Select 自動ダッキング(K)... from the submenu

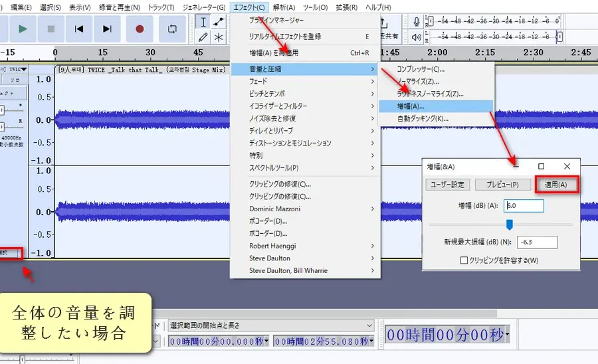tap(436, 118)
